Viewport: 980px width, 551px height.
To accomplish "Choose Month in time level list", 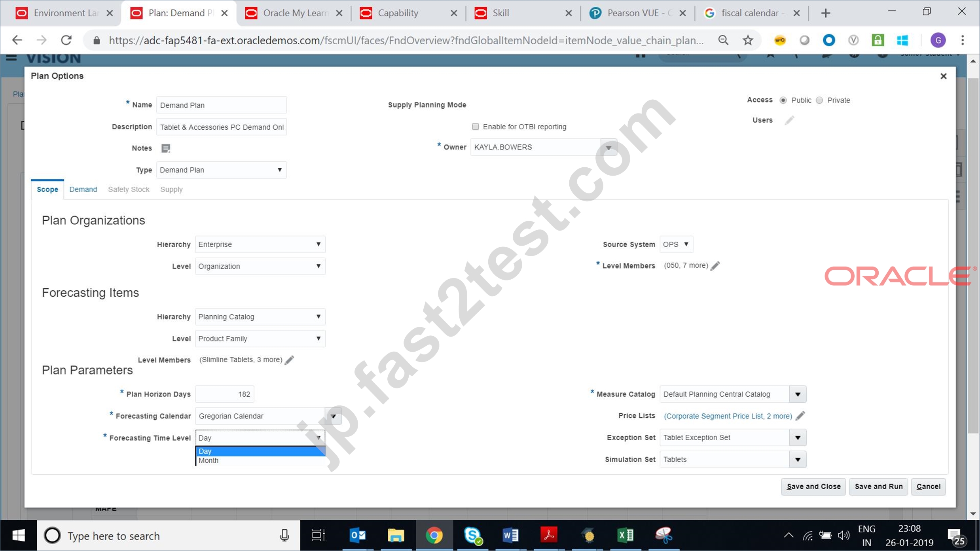I will pos(260,460).
